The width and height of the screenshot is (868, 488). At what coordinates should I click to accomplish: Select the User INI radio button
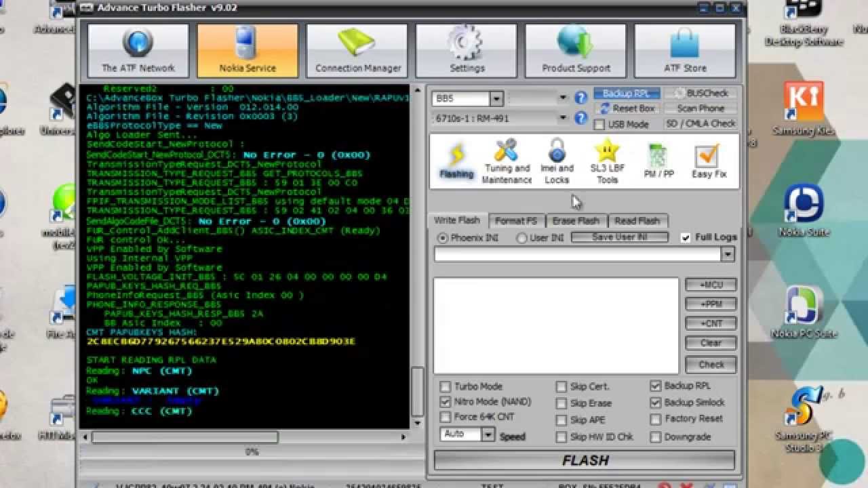tap(521, 238)
